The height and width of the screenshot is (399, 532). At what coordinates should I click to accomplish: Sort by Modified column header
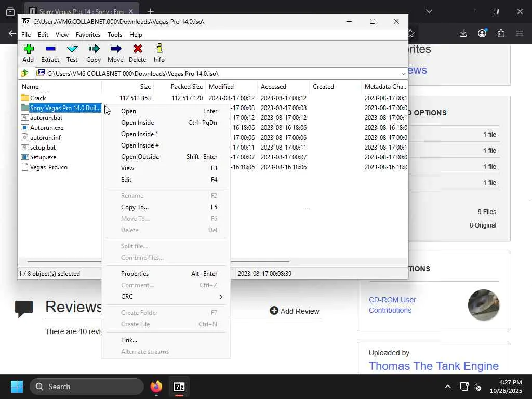[x=231, y=87]
